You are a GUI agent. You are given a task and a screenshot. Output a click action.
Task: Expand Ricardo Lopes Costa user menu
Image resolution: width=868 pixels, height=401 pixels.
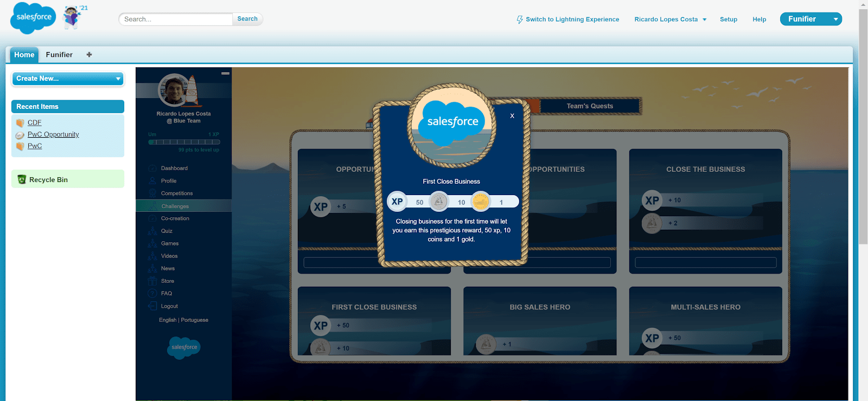704,20
